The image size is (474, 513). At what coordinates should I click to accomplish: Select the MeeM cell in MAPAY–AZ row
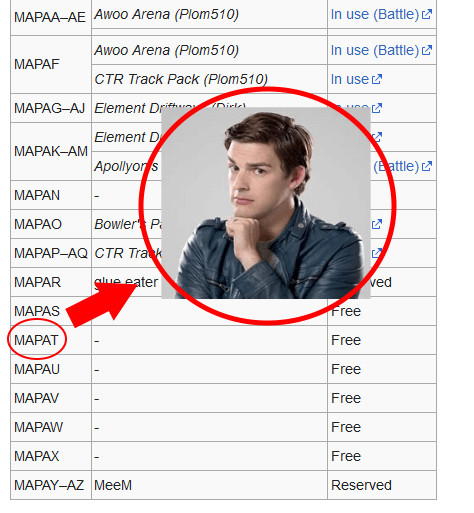(x=113, y=485)
